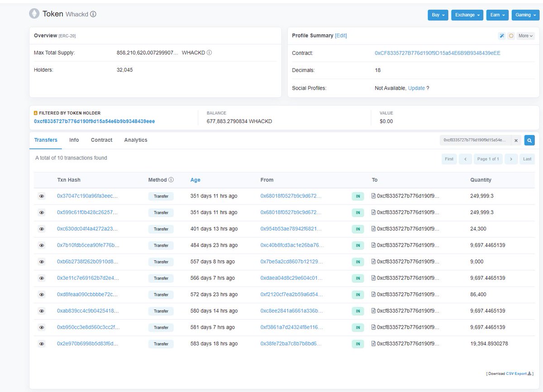Click the info icon after WHACKD supply
The height and width of the screenshot is (392, 543).
(x=209, y=53)
